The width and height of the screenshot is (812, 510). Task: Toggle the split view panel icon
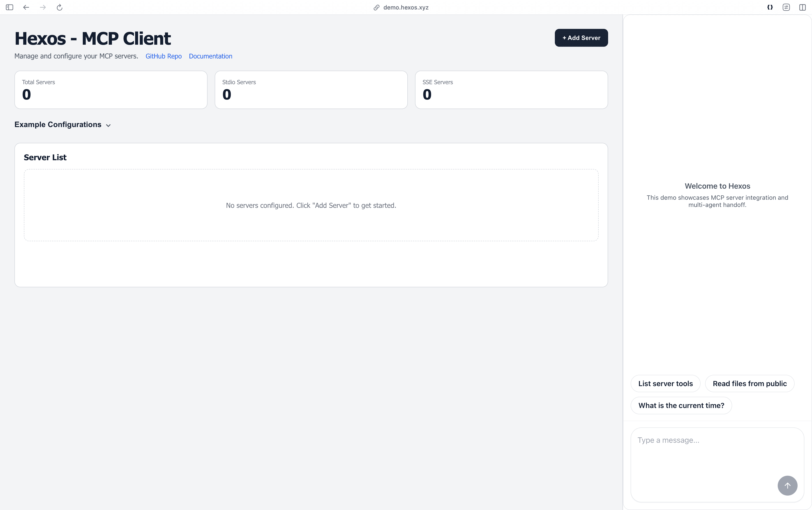click(x=803, y=7)
